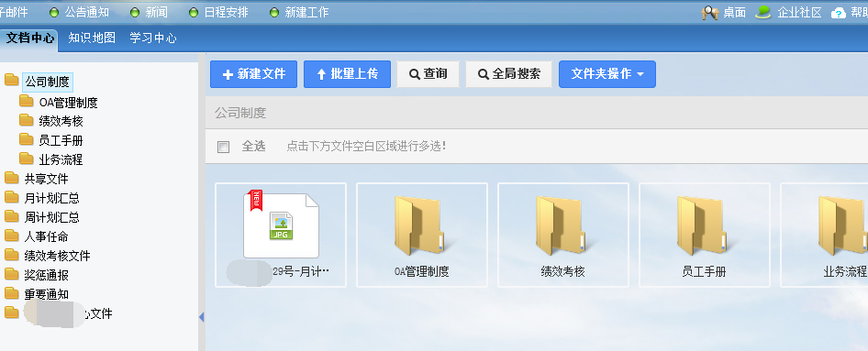
Task: Select OA管理制度 label in the folder tree
Action: click(x=69, y=103)
